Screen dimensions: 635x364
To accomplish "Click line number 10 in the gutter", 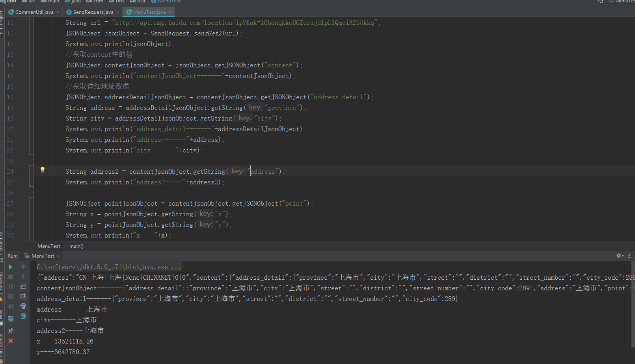I will [x=10, y=23].
